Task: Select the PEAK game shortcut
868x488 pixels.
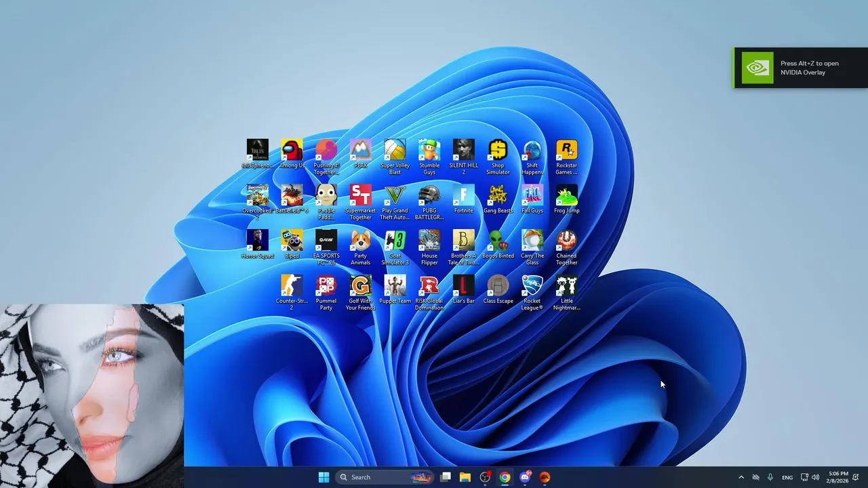Action: tap(360, 154)
